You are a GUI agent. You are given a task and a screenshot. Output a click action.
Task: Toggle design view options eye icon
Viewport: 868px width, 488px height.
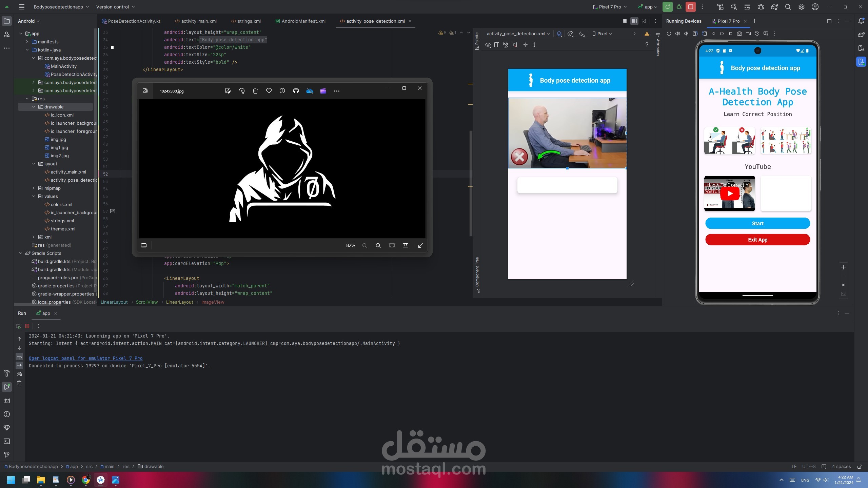[488, 45]
